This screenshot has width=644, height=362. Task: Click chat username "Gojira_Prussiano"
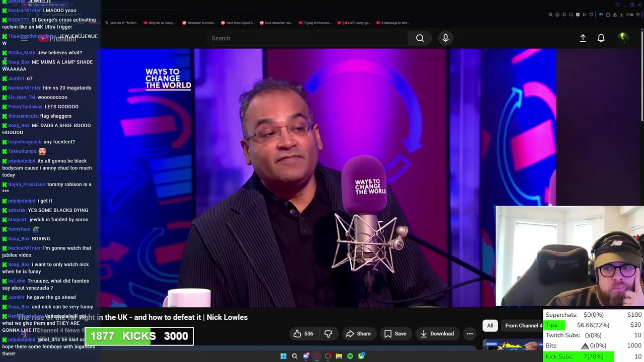click(27, 185)
